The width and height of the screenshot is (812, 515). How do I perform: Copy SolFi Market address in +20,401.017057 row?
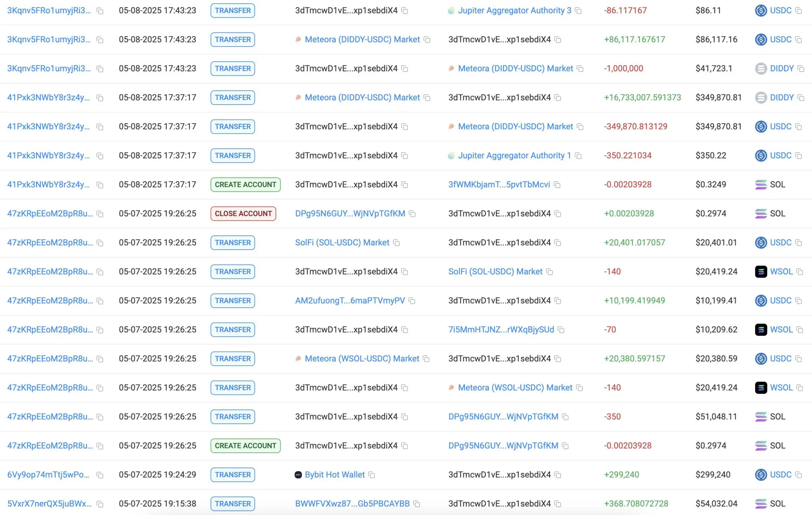tap(396, 243)
